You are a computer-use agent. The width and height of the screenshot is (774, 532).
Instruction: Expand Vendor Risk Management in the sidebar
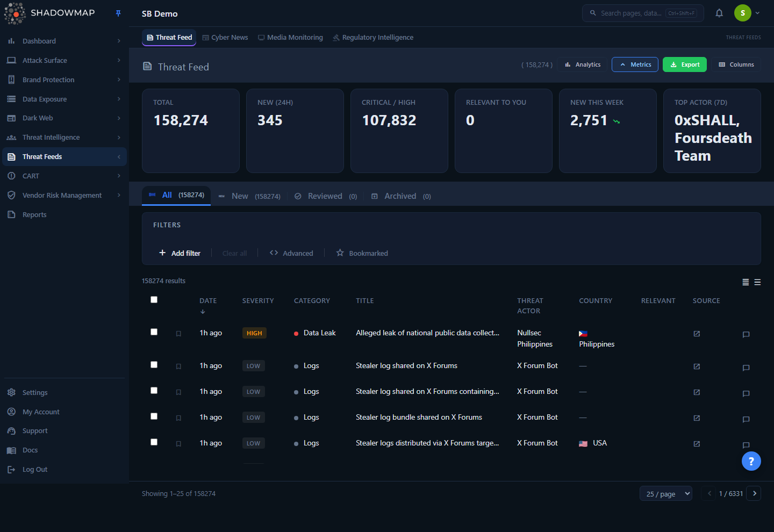coord(64,195)
